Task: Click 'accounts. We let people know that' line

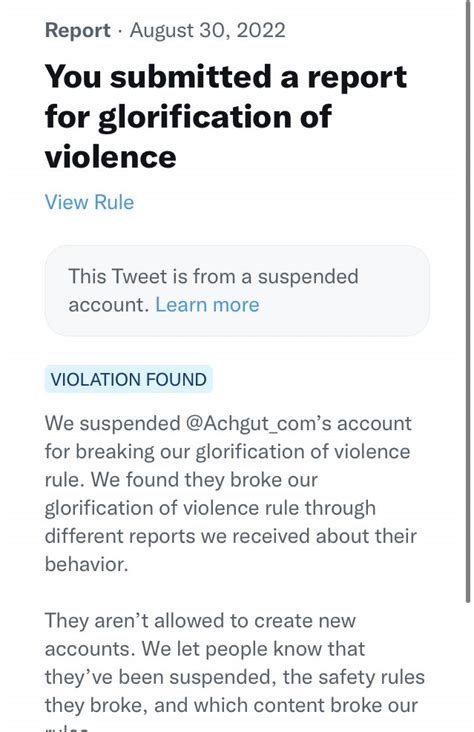Action: click(205, 649)
